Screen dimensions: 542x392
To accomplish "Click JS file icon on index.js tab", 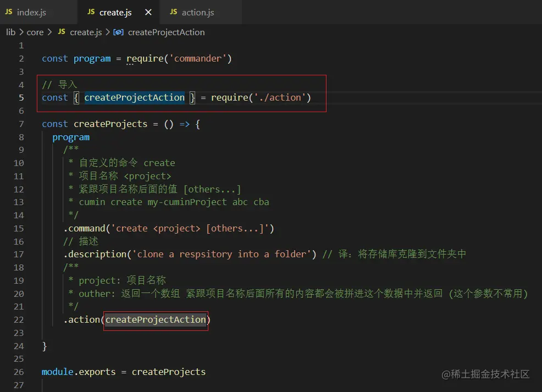I will click(9, 12).
